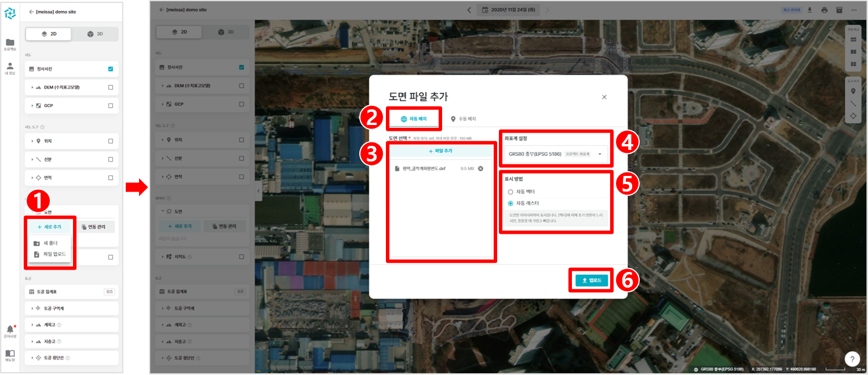This screenshot has height=375, width=868.
Task: Click the help question mark button
Action: point(851,358)
